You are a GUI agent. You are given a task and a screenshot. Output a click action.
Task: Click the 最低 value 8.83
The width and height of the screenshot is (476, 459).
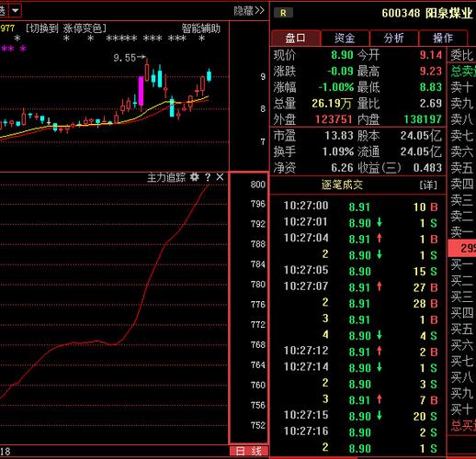(431, 87)
